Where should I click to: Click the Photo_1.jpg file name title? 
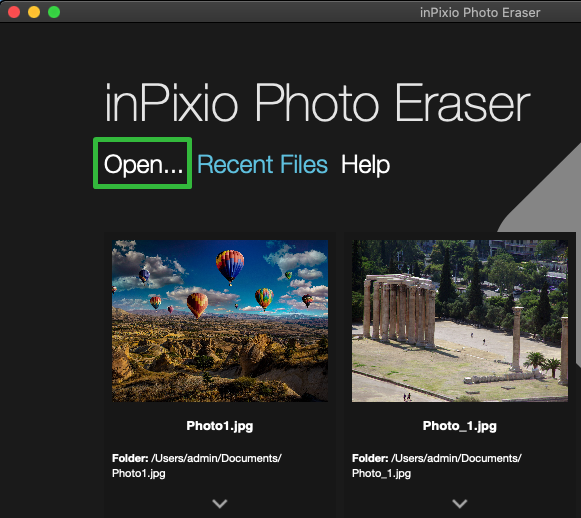460,426
